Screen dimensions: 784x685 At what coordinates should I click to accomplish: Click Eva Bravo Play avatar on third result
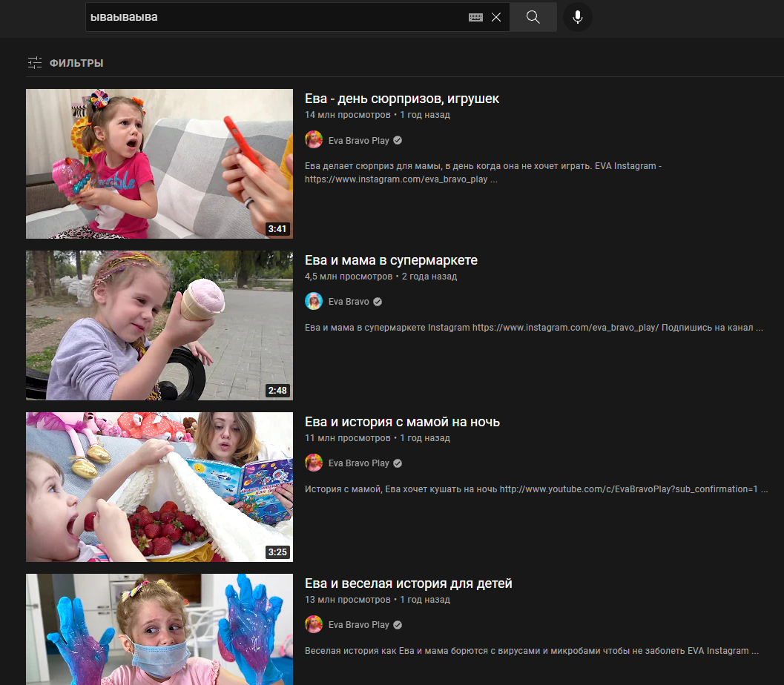click(x=314, y=463)
